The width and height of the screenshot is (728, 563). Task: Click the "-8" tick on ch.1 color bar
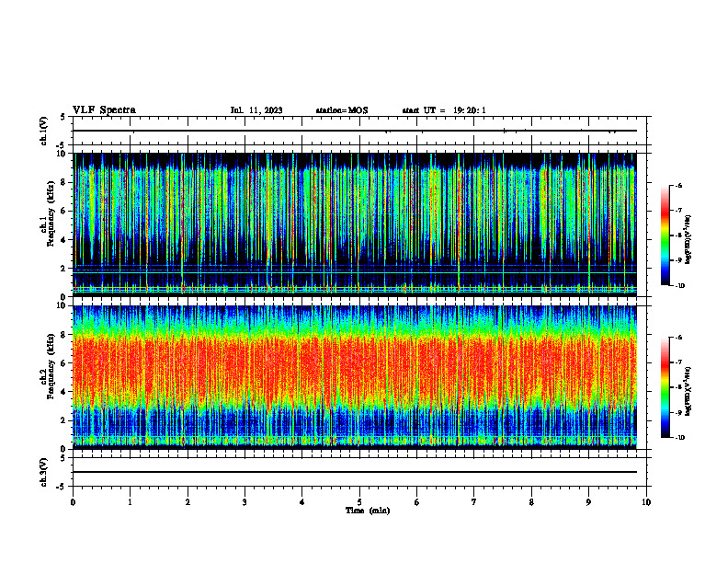678,236
